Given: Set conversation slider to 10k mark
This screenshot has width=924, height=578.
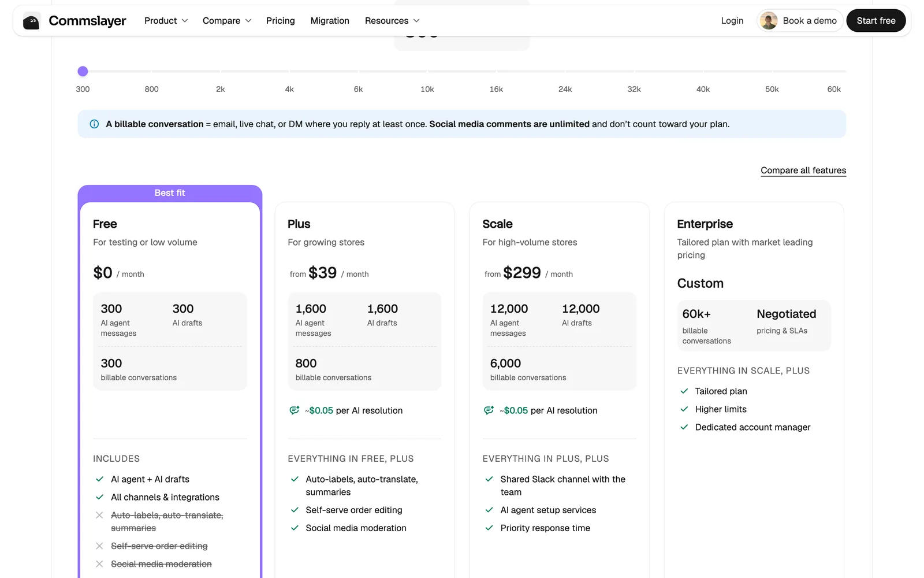Looking at the screenshot, I should tap(427, 71).
